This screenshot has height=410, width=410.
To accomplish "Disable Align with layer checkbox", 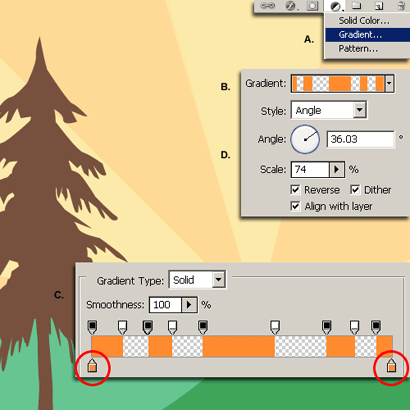I will click(x=295, y=206).
